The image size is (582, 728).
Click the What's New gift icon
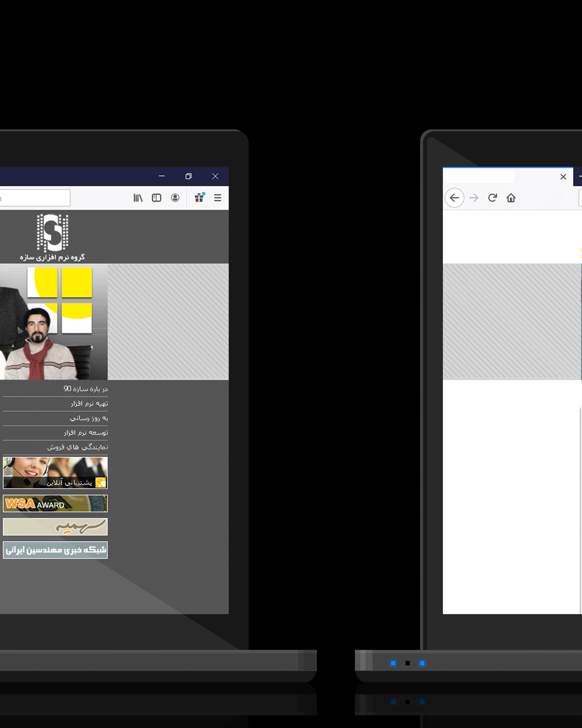(x=199, y=198)
